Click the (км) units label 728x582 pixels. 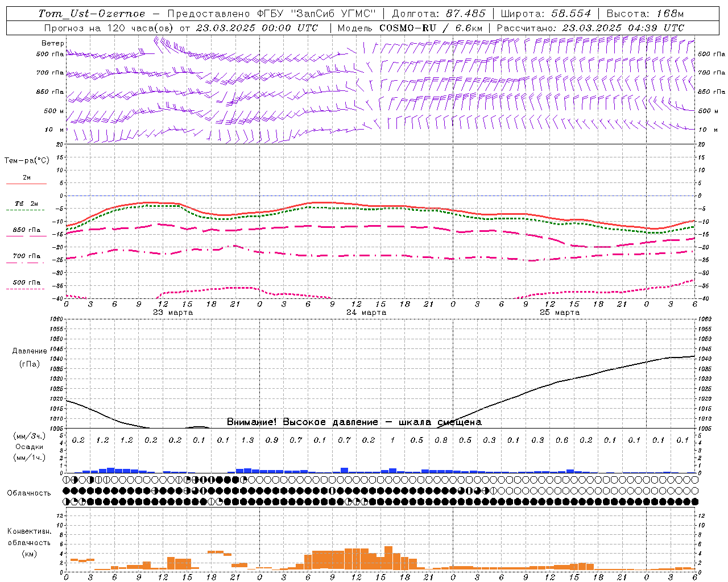(x=29, y=553)
